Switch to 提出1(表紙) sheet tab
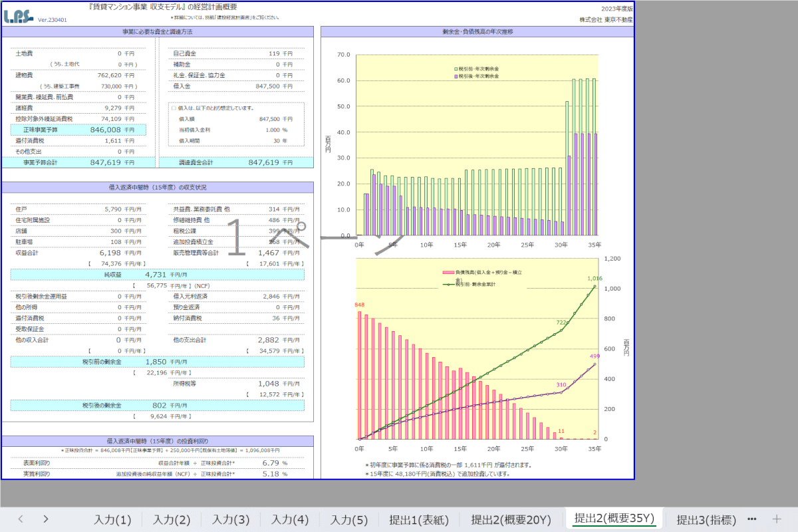The height and width of the screenshot is (532, 798). [x=419, y=519]
